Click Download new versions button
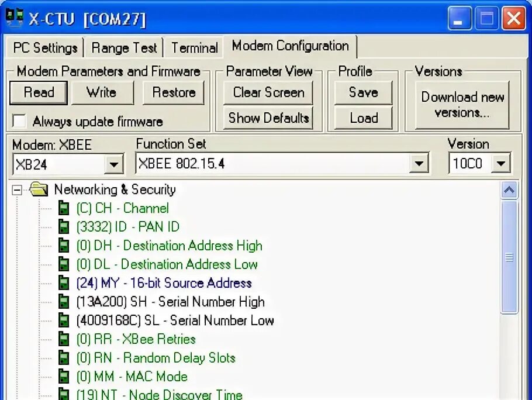The height and width of the screenshot is (400, 532). pos(462,105)
